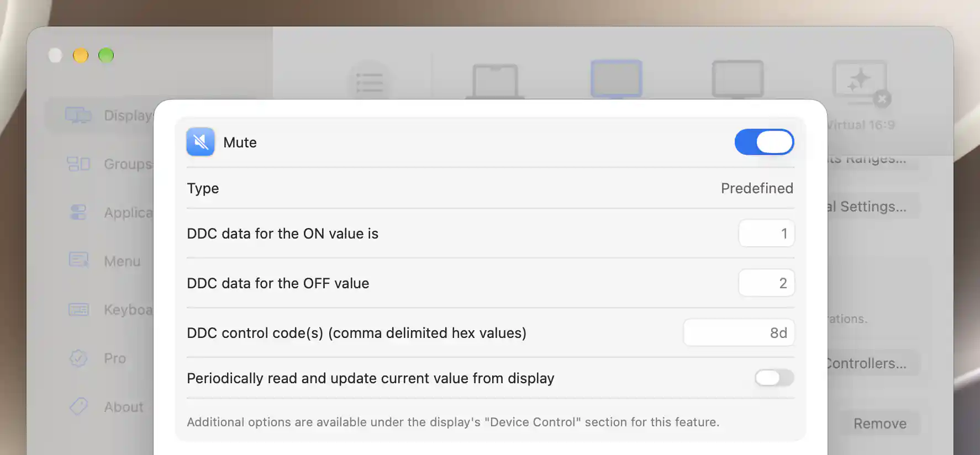The image size is (980, 455).
Task: Enable periodic read and update from display
Action: (774, 378)
